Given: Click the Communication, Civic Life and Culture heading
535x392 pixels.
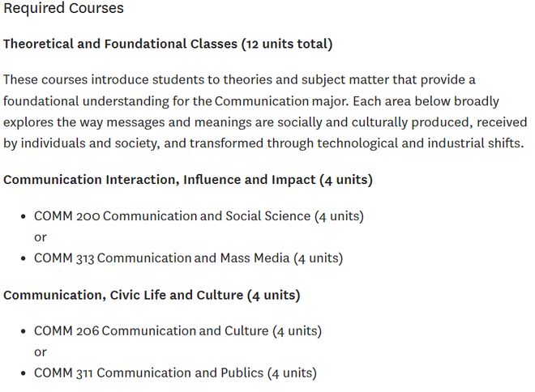Looking at the screenshot, I should (x=123, y=295).
